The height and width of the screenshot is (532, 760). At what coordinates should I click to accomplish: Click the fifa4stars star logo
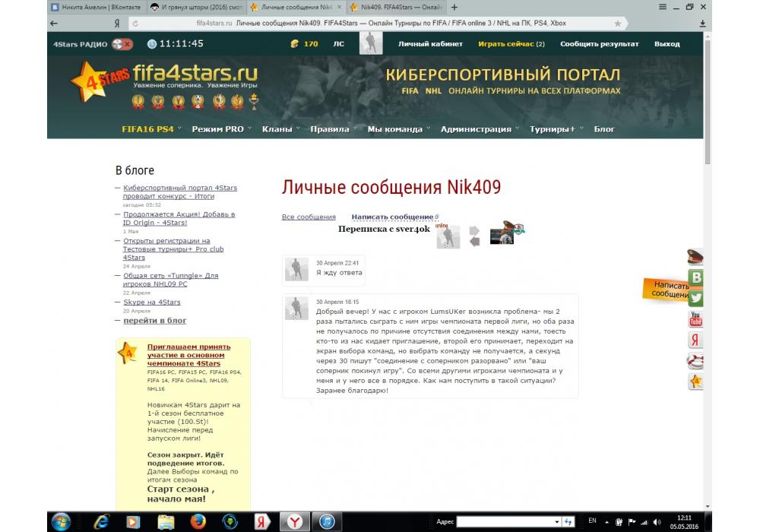[91, 80]
